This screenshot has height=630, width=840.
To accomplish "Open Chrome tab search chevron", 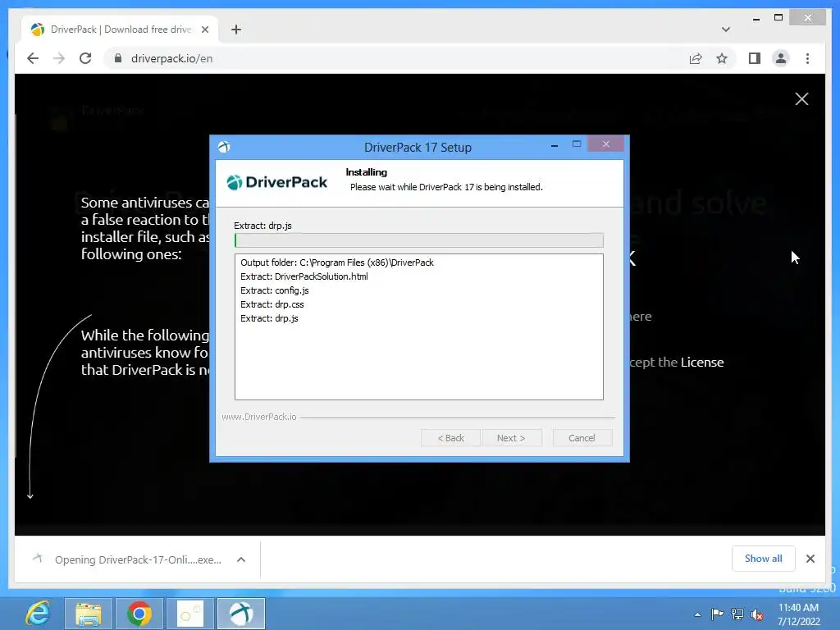I will [725, 30].
